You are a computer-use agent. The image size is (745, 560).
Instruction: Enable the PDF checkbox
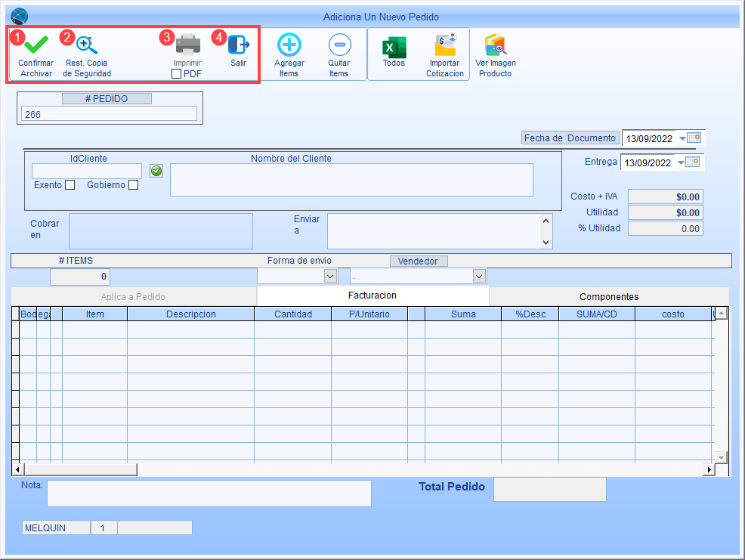(x=176, y=74)
